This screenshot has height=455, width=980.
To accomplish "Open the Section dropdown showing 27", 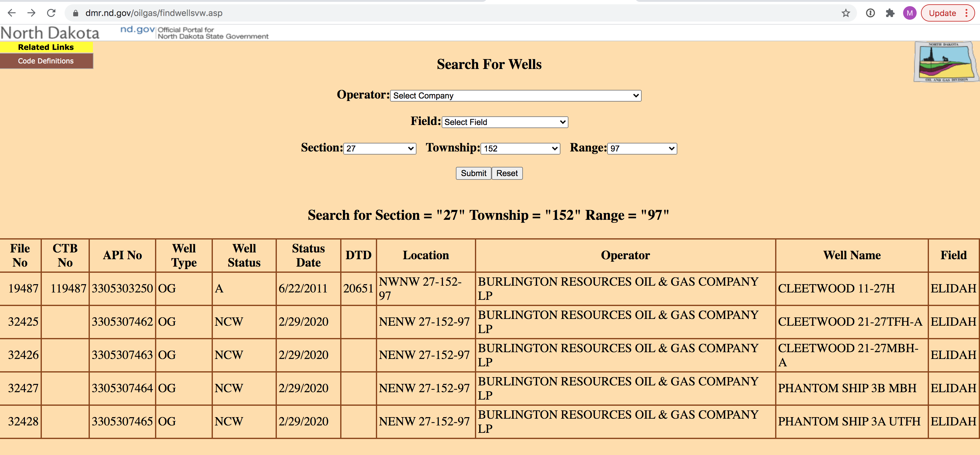I will (x=380, y=148).
